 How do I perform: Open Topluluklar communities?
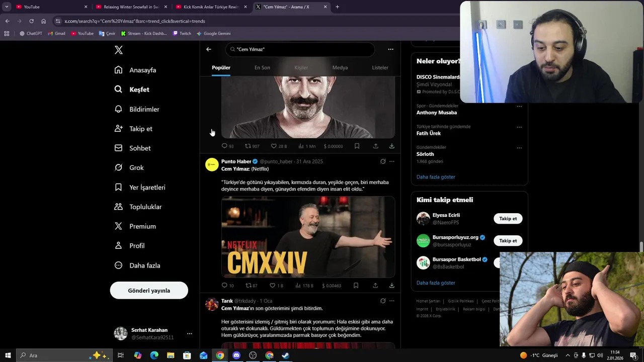point(138,207)
